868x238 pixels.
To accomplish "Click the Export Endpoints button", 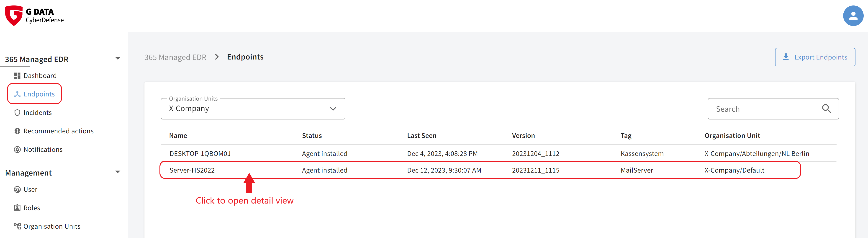I will (815, 57).
